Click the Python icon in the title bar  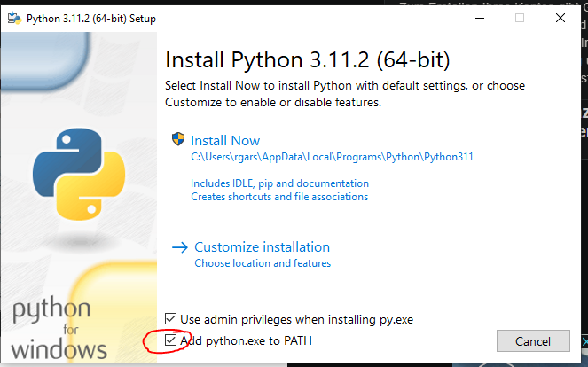click(15, 16)
